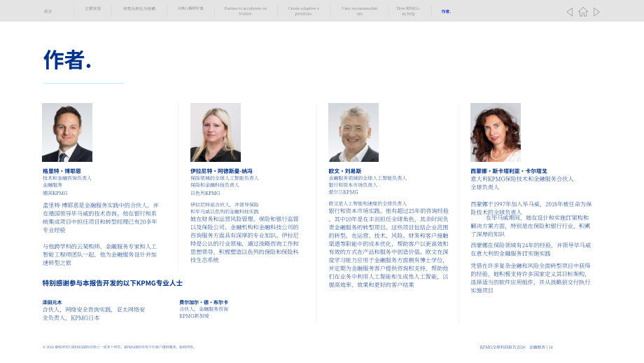Image resolution: width=644 pixels, height=363 pixels.
Task: Click the 技术和金融咨询负责人 title line
Action: [67, 178]
